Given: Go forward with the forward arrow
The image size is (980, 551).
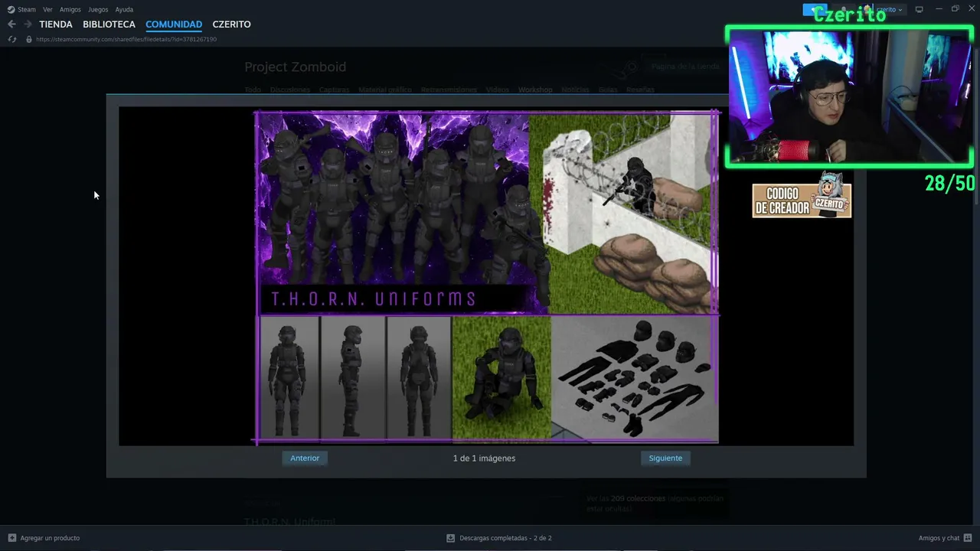Looking at the screenshot, I should pos(28,24).
